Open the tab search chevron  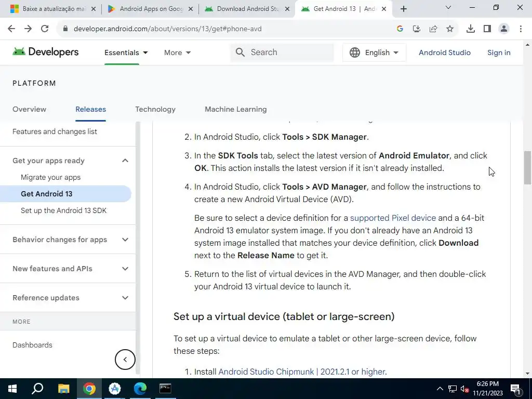click(448, 7)
